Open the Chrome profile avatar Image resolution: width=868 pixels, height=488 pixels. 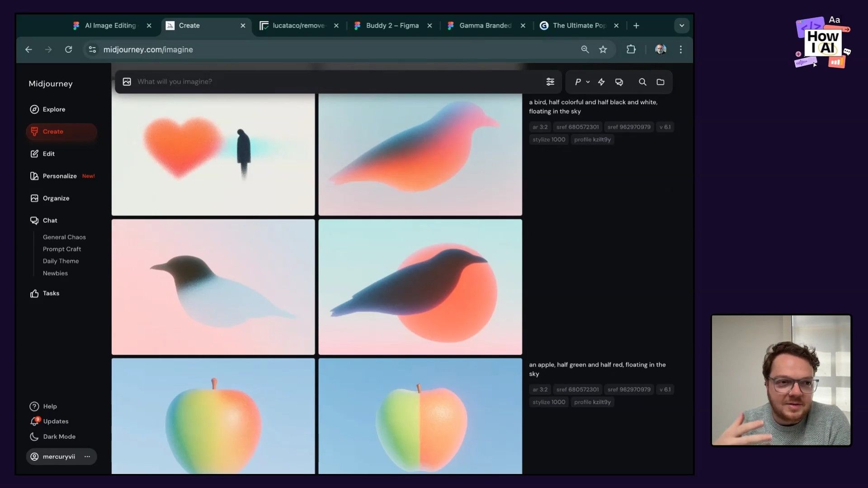coord(660,50)
